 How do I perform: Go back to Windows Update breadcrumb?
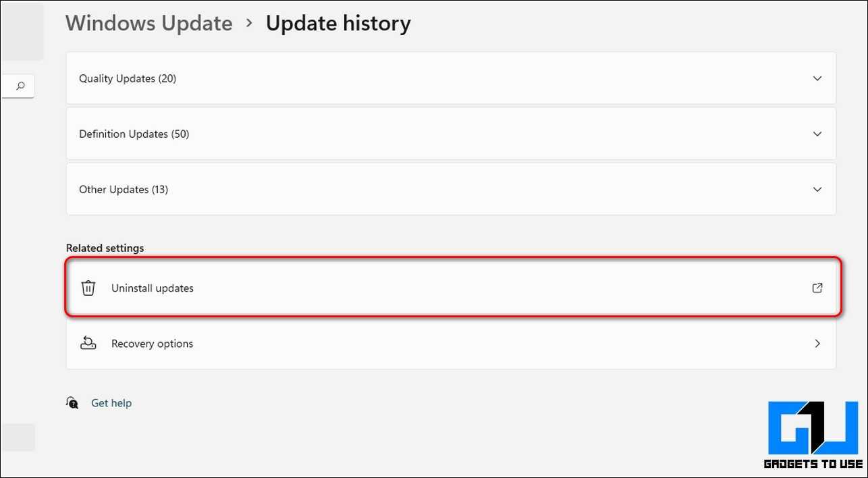pos(148,23)
